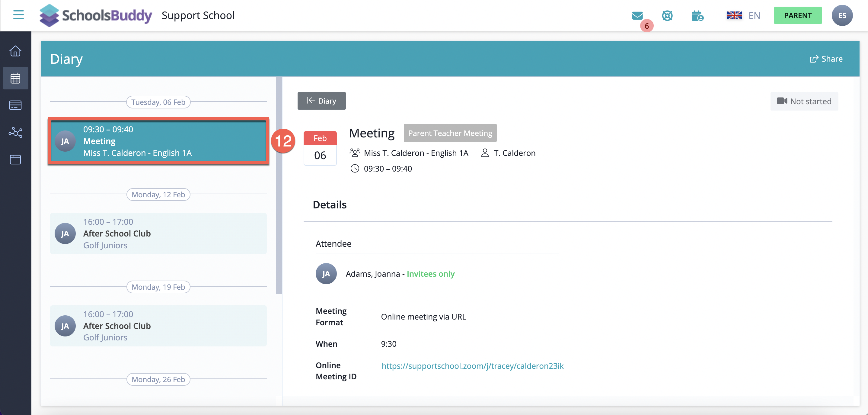868x415 pixels.
Task: Click the ES user avatar
Action: point(842,15)
